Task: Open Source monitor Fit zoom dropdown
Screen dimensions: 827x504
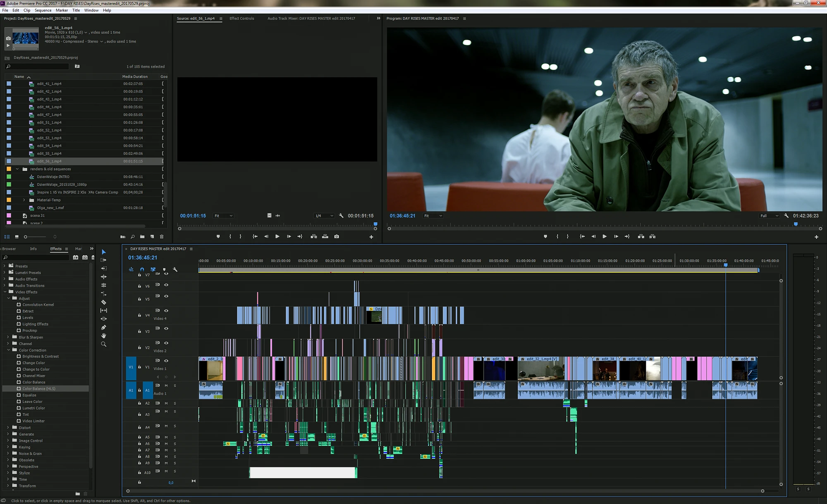Action: (223, 216)
